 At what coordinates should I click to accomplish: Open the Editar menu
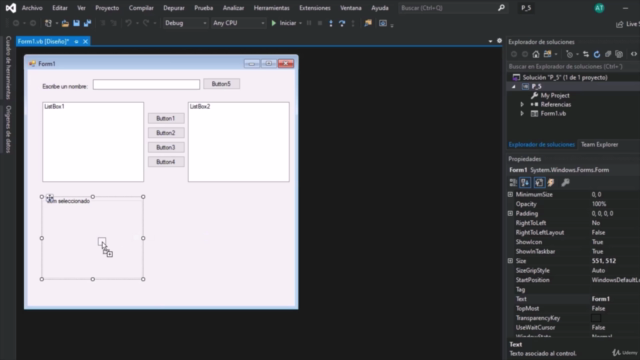pos(60,8)
